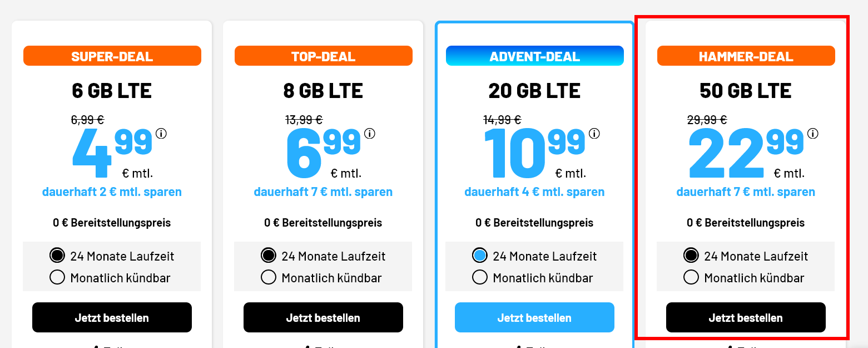
Task: Open the info icon beside the 4,99 € price
Action: [162, 134]
